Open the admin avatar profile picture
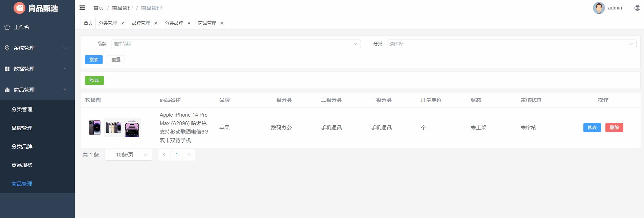Image resolution: width=644 pixels, height=218 pixels. click(599, 8)
